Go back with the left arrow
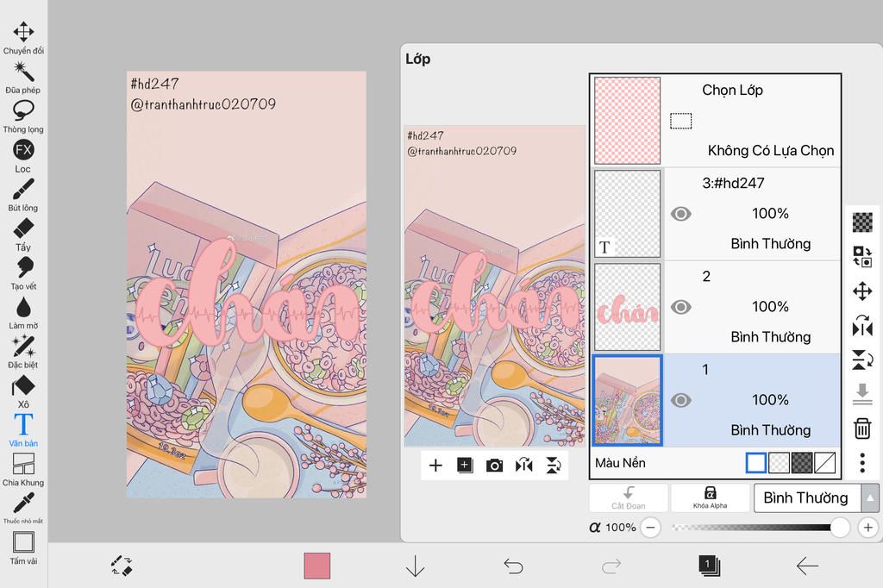Image resolution: width=883 pixels, height=588 pixels. 807,566
